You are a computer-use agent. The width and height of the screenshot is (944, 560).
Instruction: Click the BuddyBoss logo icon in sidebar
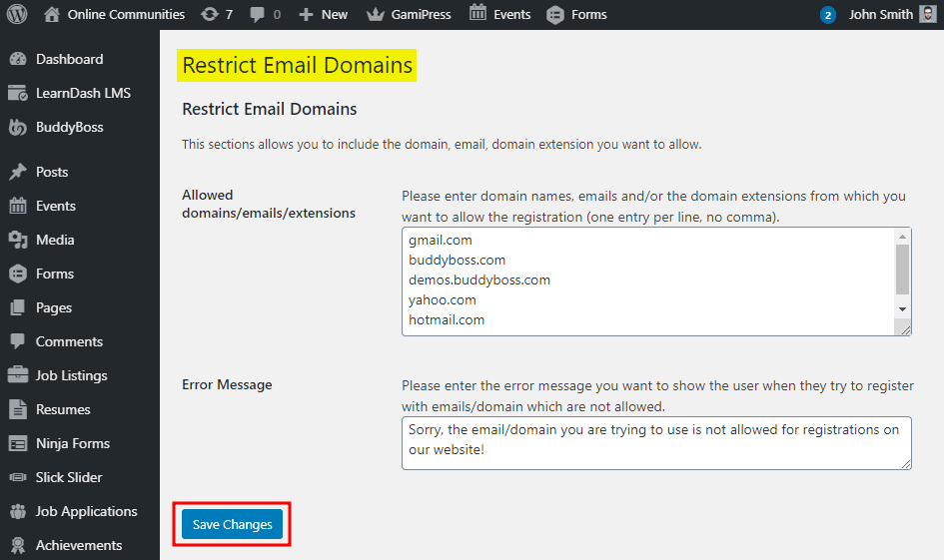coord(18,127)
